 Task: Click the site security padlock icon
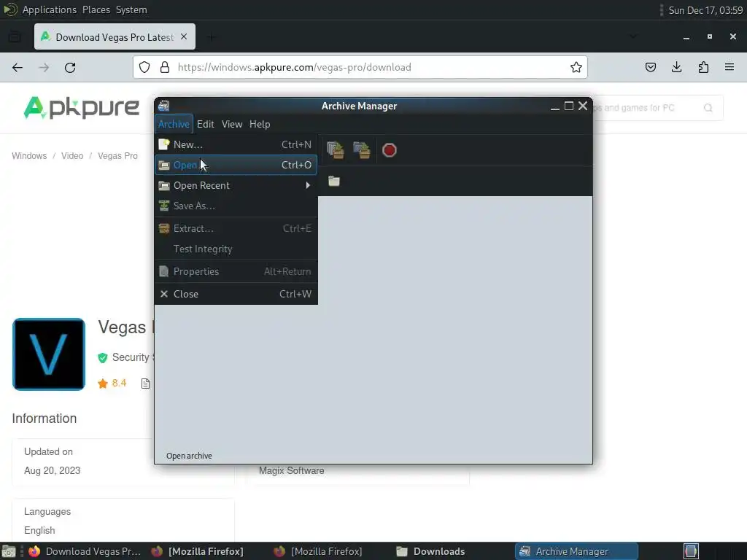point(165,68)
